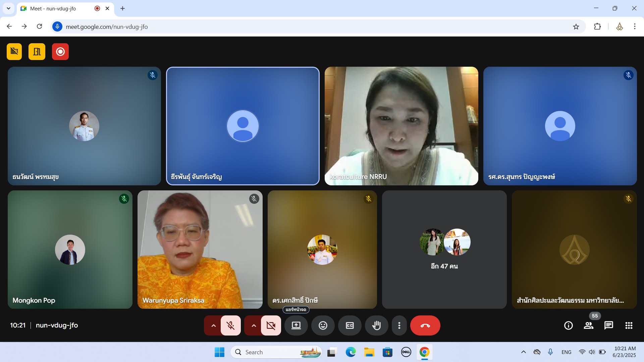Open the Chrome three-dot menu

pyautogui.click(x=635, y=26)
